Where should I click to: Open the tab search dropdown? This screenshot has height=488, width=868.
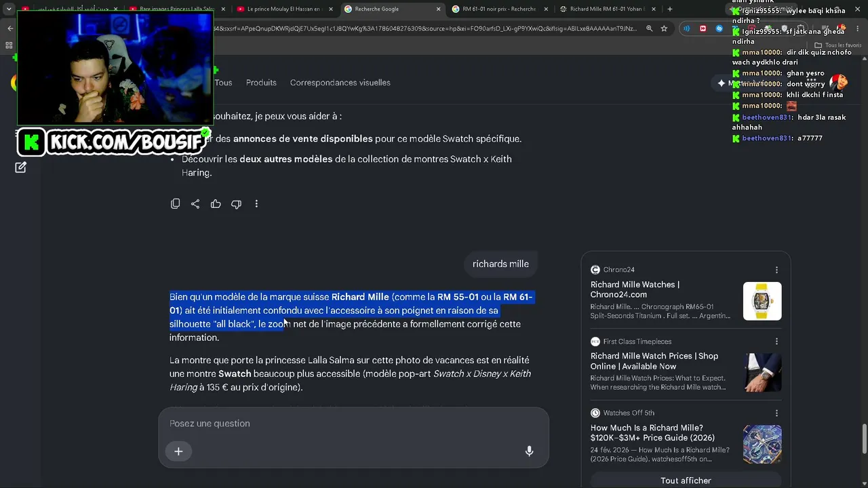9,9
